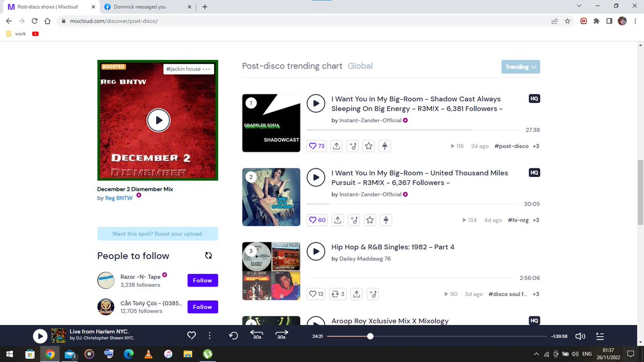
Task: Follow Razor -N- Tape
Action: [x=202, y=280]
